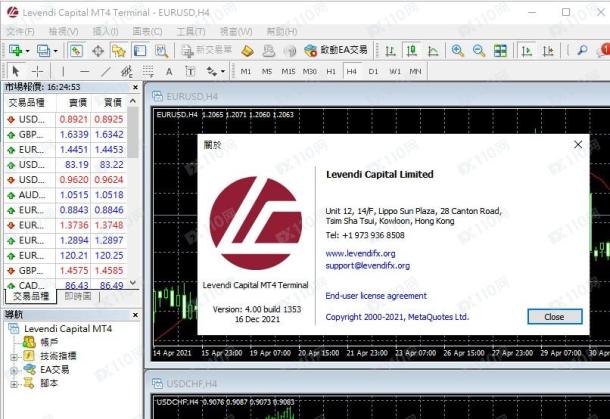610x419 pixels.
Task: Select the Text Label (T) tool
Action: coord(190,71)
